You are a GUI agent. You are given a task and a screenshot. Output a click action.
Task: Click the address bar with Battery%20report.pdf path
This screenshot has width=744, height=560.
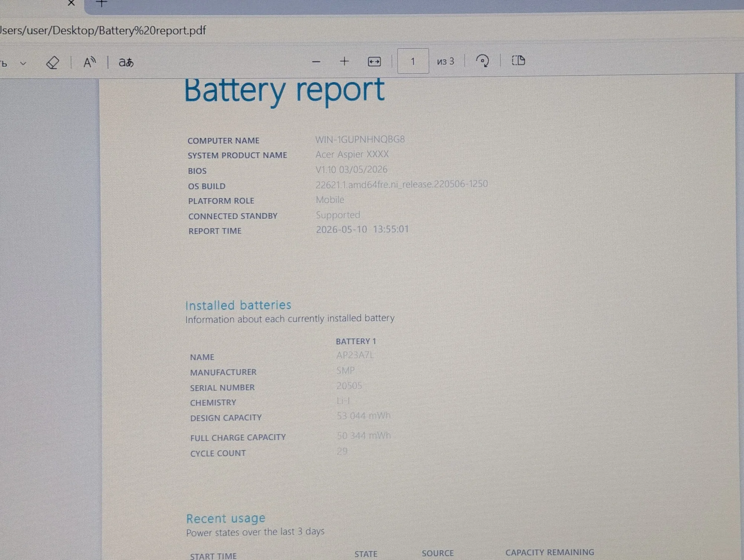pyautogui.click(x=103, y=30)
